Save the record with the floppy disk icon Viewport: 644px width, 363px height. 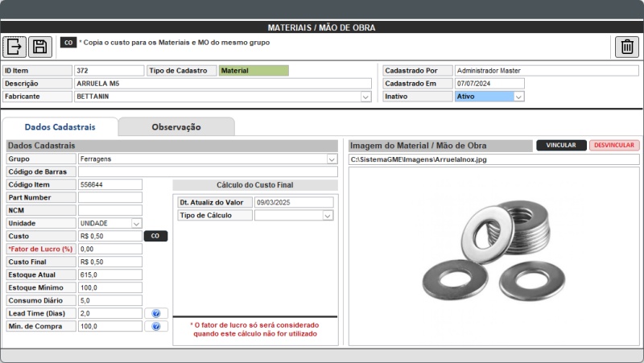click(39, 46)
